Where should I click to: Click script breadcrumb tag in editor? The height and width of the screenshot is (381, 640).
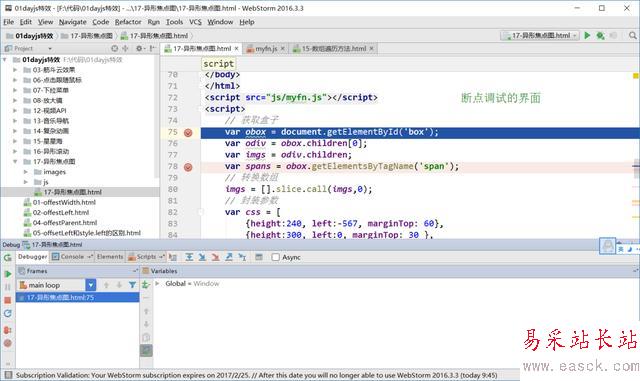219,64
